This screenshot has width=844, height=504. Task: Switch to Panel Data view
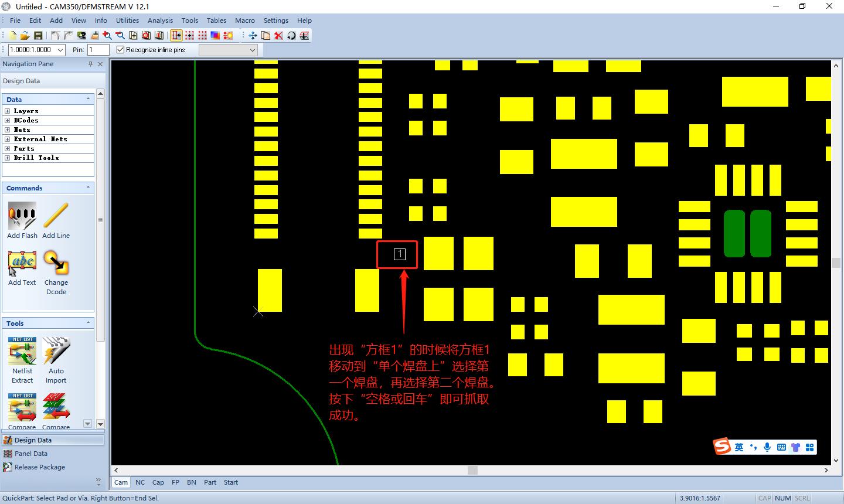tap(30, 453)
